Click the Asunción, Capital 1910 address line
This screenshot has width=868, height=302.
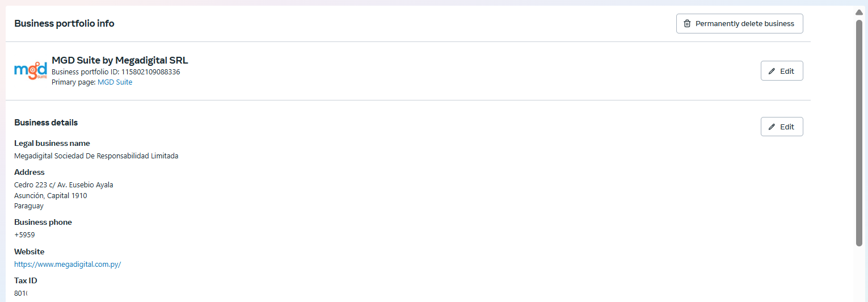pos(50,195)
